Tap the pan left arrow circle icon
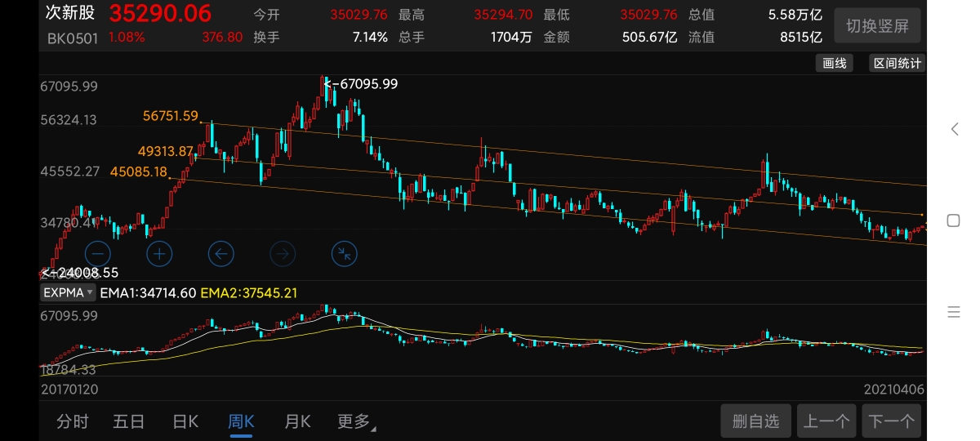This screenshot has height=441, width=980. point(221,254)
